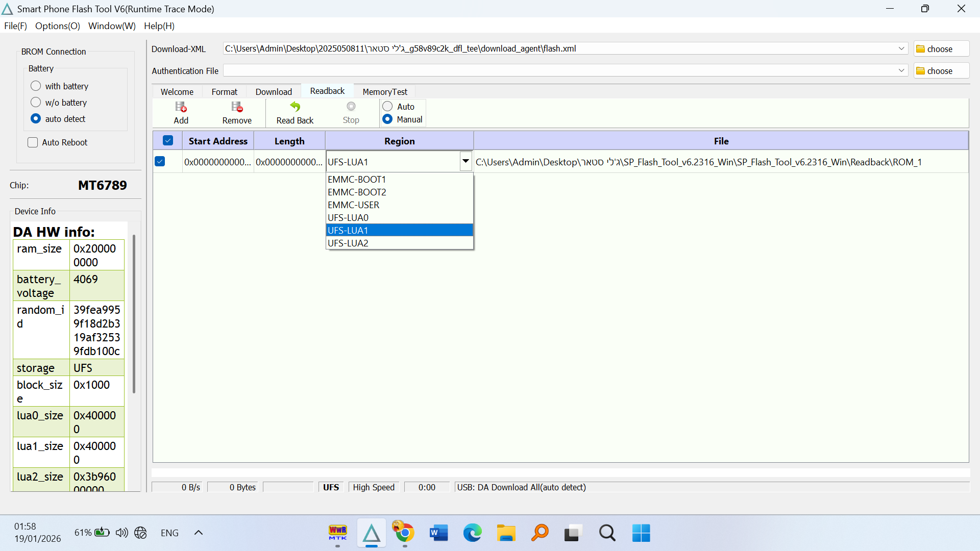Select the 'with battery' radio option
Screen dimensions: 980x551
coord(36,86)
